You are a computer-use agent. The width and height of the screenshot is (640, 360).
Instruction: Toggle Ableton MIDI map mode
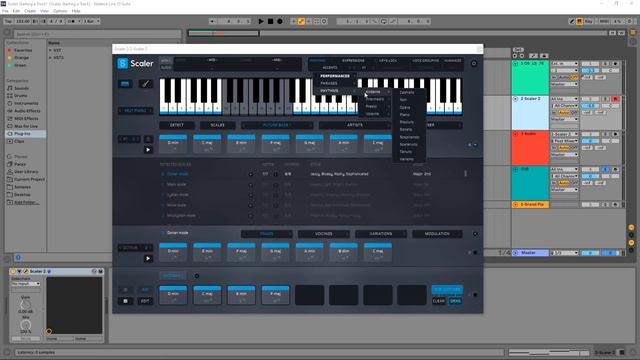[604, 21]
